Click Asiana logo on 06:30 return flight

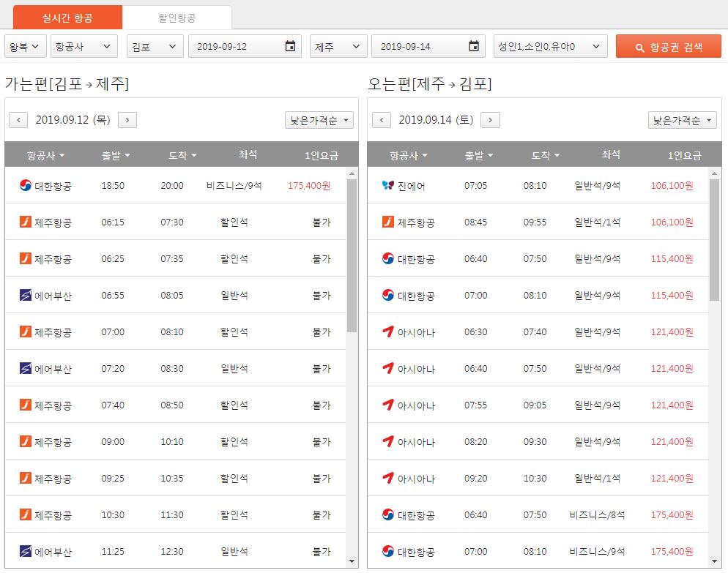[388, 332]
